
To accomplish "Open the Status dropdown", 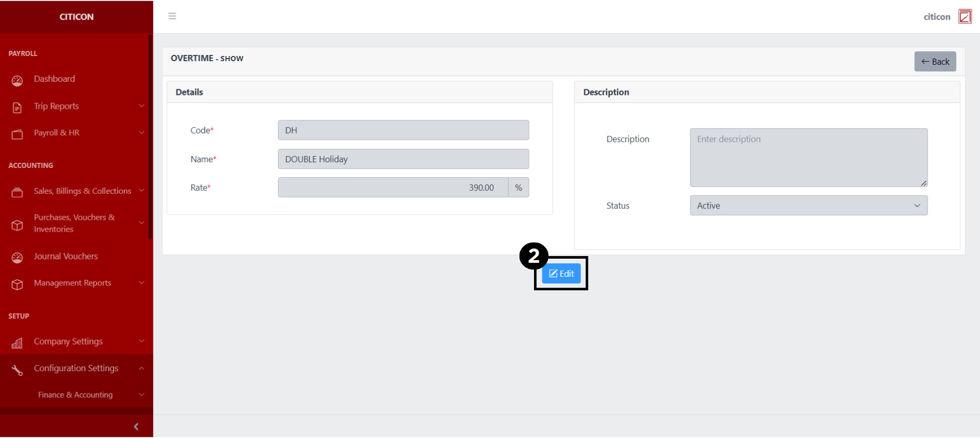I will (x=808, y=206).
